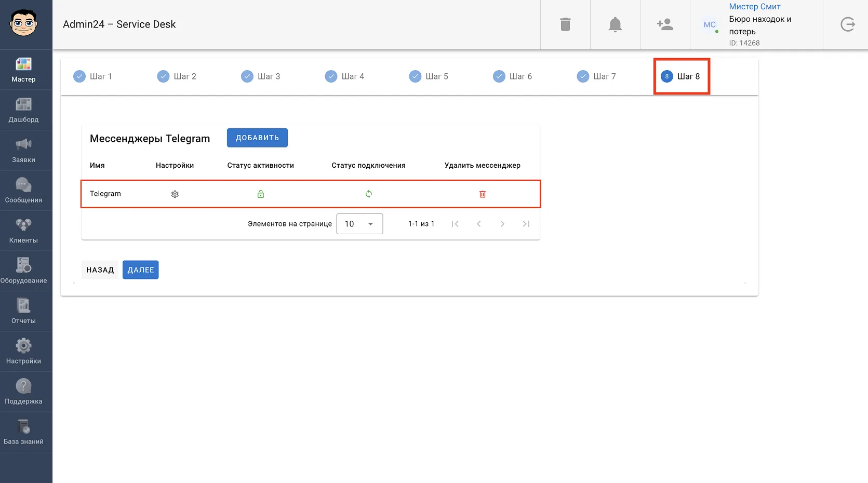Image resolution: width=868 pixels, height=483 pixels.
Task: Open notifications bell
Action: tap(616, 24)
